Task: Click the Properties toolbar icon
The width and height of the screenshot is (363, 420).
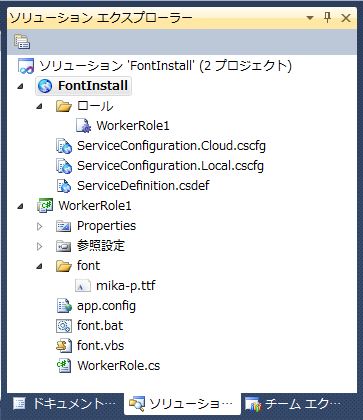Action: coord(22,42)
